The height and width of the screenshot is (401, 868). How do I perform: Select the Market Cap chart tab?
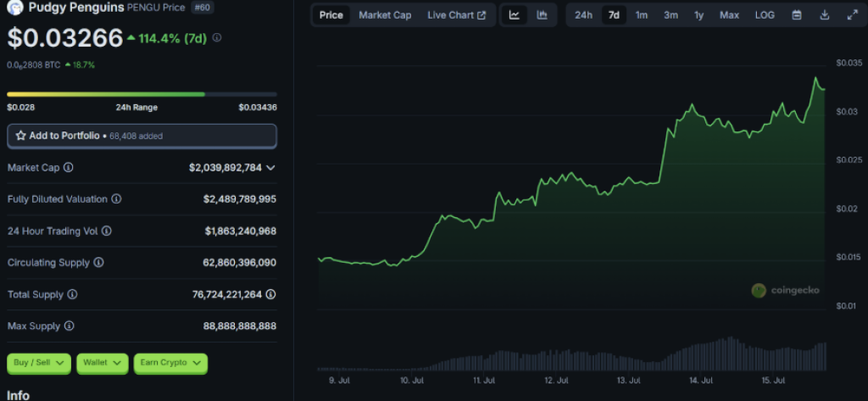point(385,15)
